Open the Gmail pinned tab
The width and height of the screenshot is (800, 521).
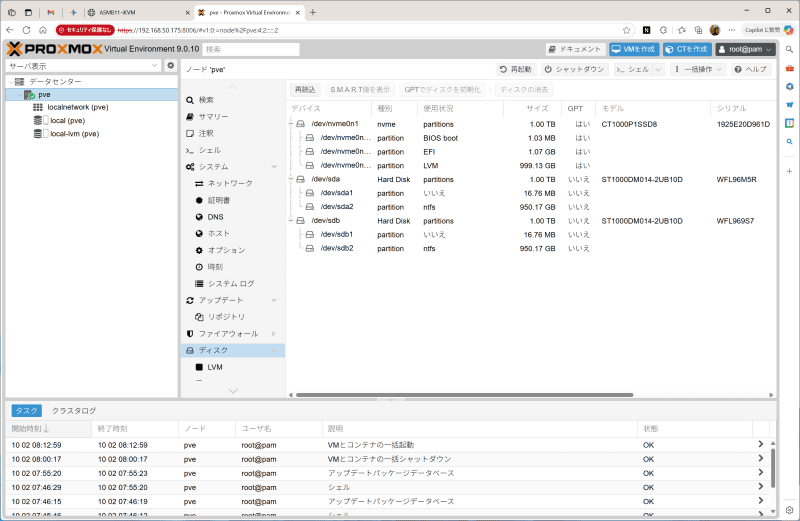(x=51, y=12)
